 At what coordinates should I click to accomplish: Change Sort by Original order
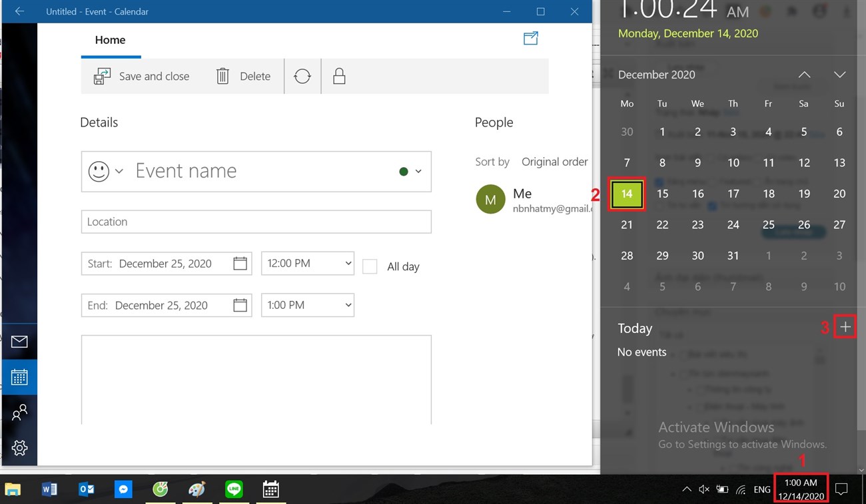click(554, 162)
